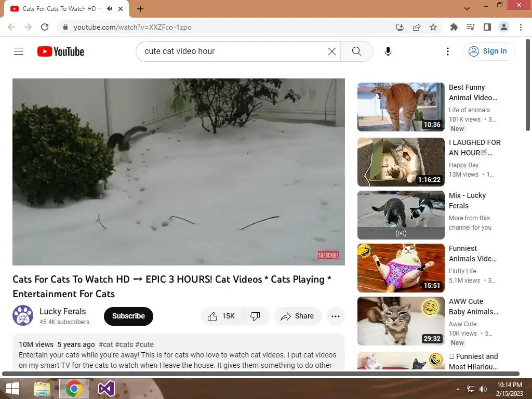Open Chrome extensions puzzle icon
This screenshot has width=532, height=399.
point(454,27)
